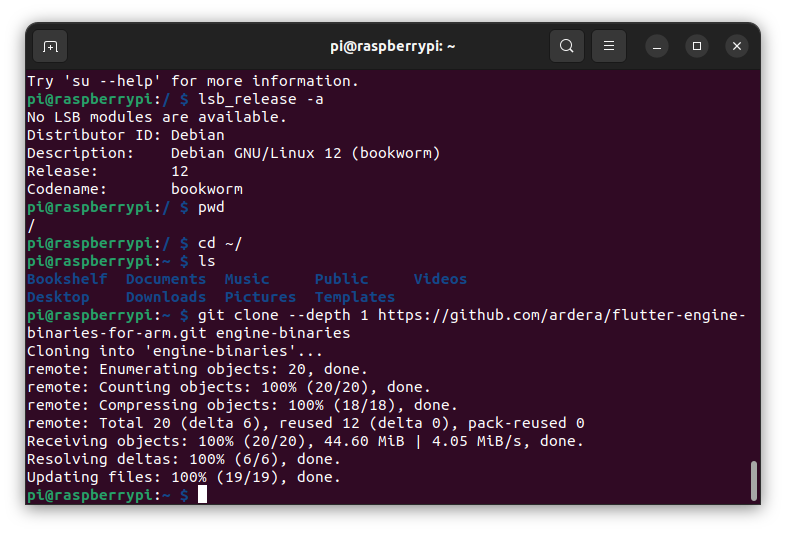
Task: Click the 'Resolving deltas: 100% (6/6)' line
Action: (x=184, y=459)
